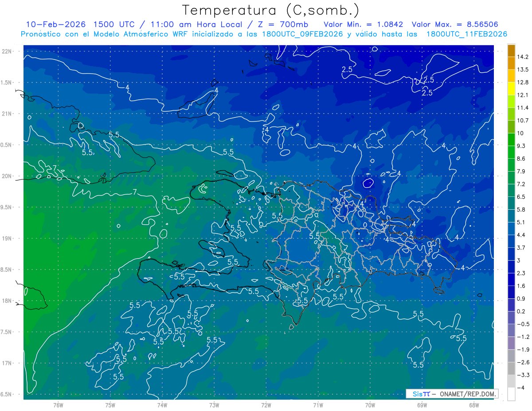The height and width of the screenshot is (411, 532).
Task: Click the 7.9 colorbar legend value
Action: [x=522, y=171]
